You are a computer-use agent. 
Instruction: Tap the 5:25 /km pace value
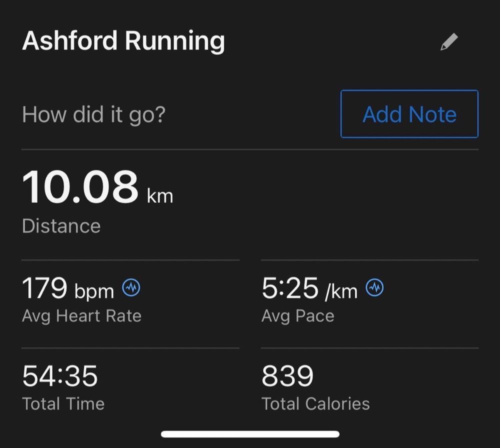(x=309, y=288)
